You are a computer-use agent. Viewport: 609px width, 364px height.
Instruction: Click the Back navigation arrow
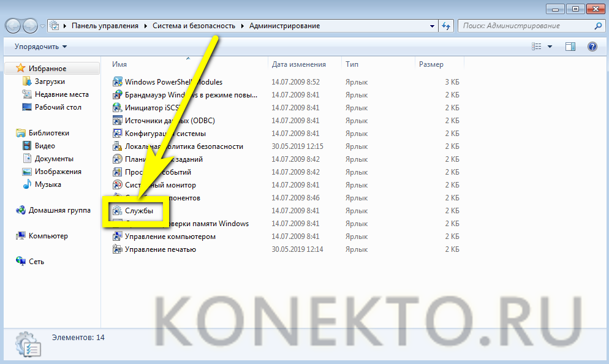(13, 26)
